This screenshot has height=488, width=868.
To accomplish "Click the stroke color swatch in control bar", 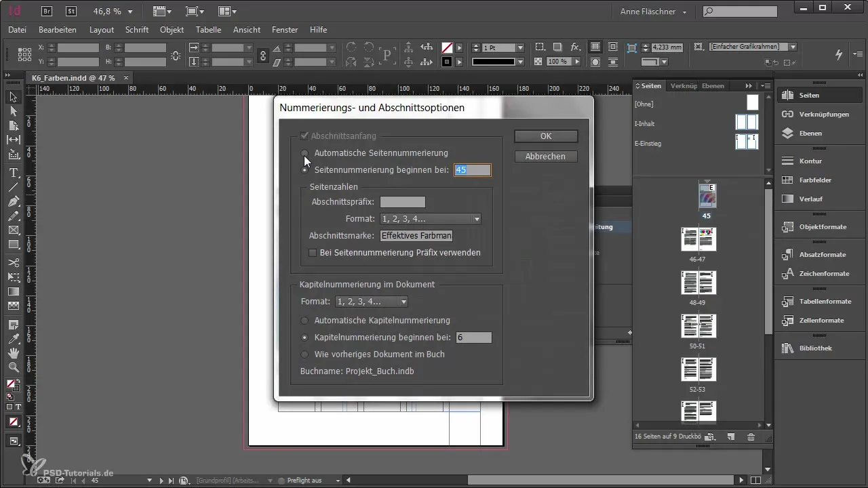I will click(x=447, y=62).
